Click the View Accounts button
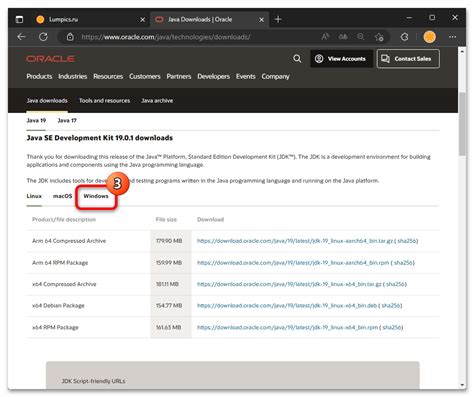 click(341, 59)
